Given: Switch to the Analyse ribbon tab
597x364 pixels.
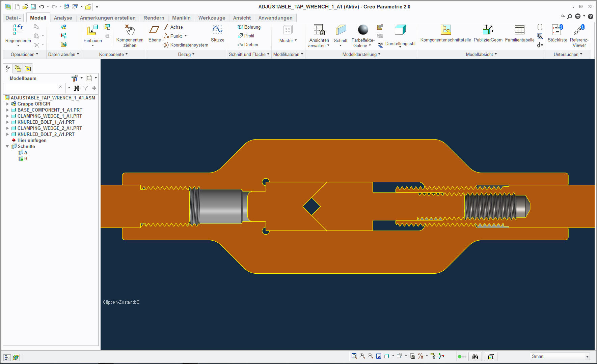Looking at the screenshot, I should pos(63,18).
